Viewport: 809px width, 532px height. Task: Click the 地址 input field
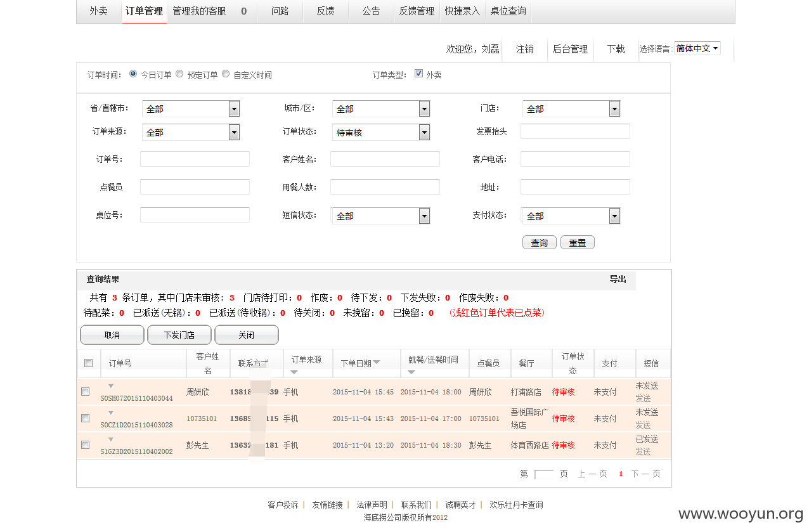click(575, 187)
